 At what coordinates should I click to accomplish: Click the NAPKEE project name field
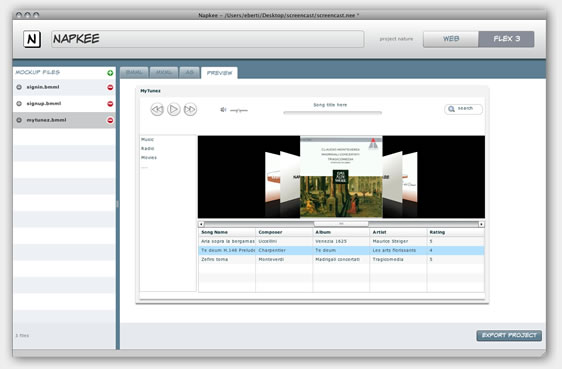point(208,39)
